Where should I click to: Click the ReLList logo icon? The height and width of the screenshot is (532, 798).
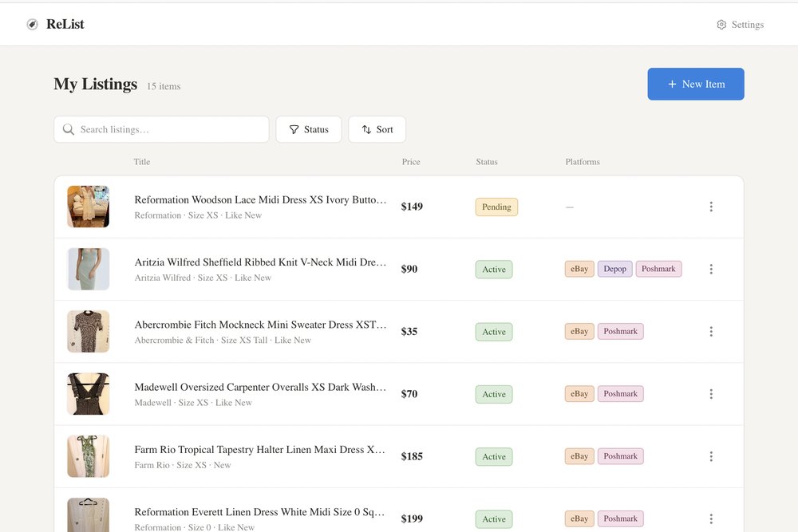(32, 25)
